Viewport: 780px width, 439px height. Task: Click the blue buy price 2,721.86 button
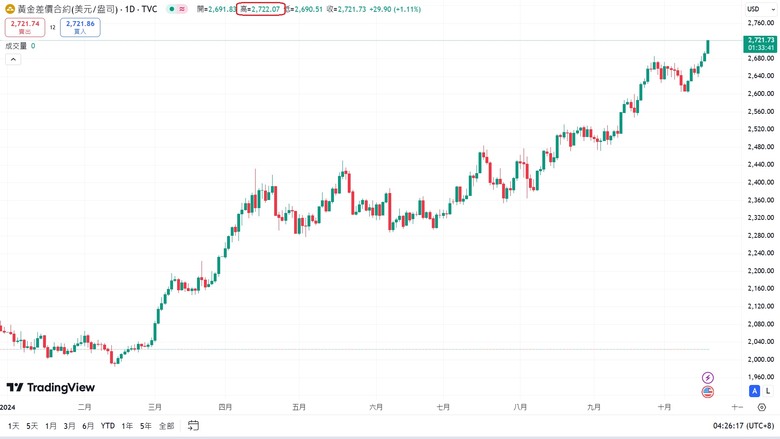[x=80, y=27]
